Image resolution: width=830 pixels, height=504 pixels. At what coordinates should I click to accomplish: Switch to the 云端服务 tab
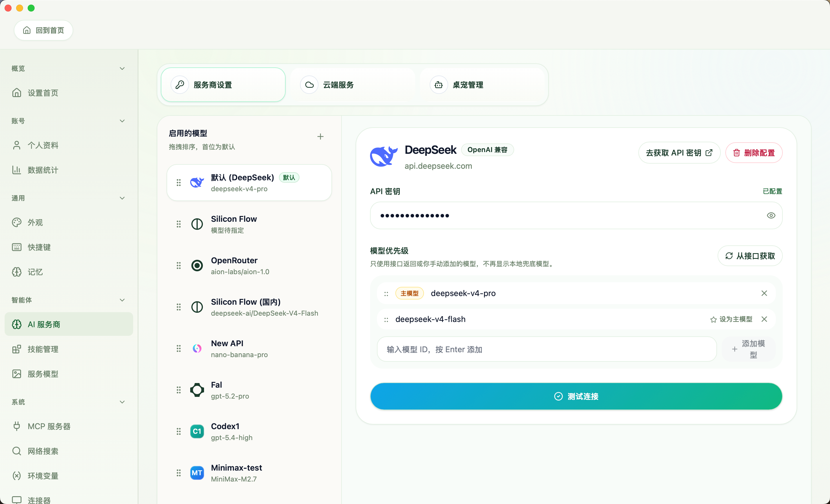(x=352, y=85)
